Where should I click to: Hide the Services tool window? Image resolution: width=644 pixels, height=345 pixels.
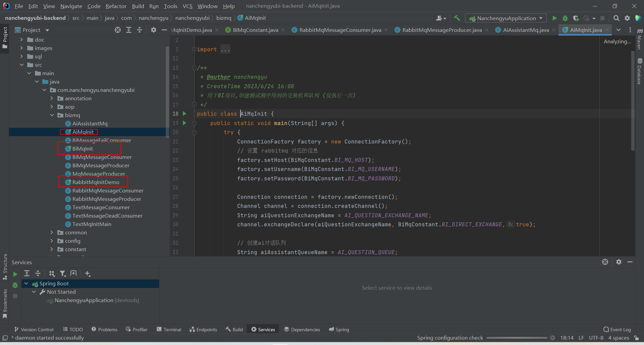click(630, 262)
